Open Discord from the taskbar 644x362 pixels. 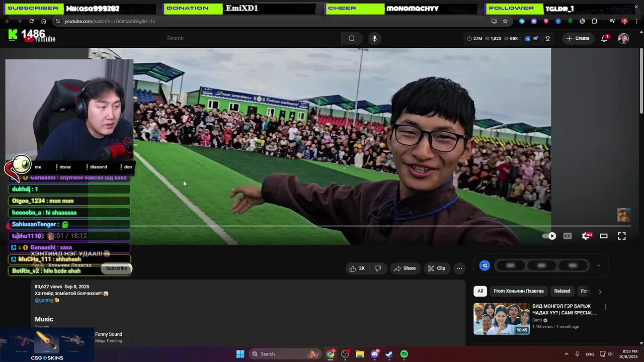coord(375,354)
